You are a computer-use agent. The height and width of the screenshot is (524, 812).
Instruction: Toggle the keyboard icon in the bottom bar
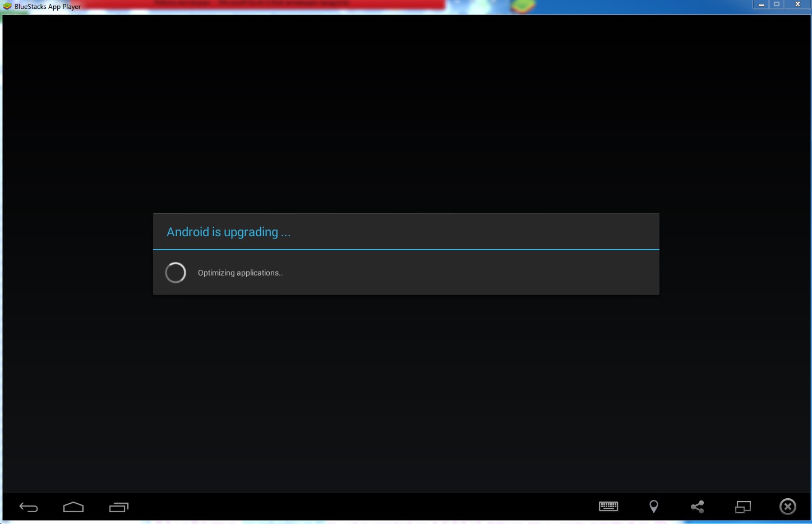click(608, 507)
